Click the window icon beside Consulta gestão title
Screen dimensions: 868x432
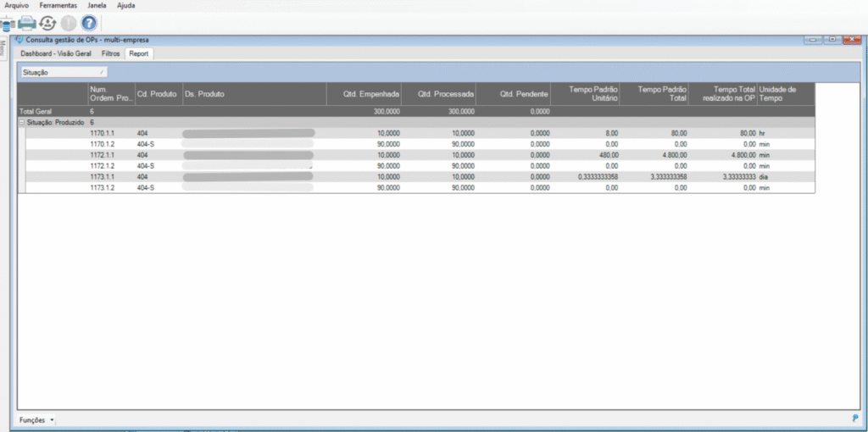point(19,39)
